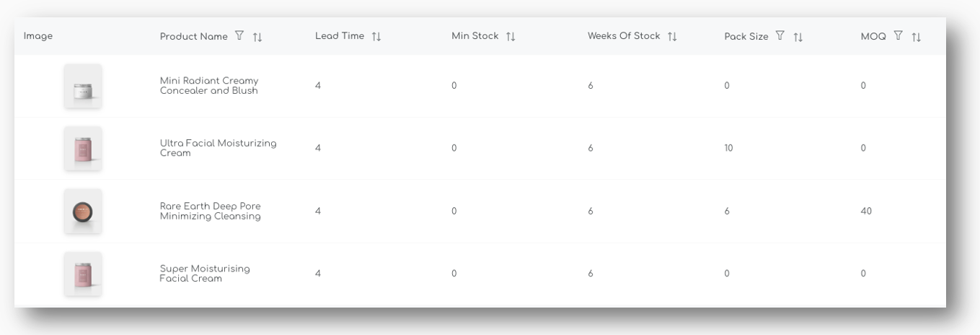Open the Pack Size filter icon
The width and height of the screenshot is (980, 335).
coord(780,36)
